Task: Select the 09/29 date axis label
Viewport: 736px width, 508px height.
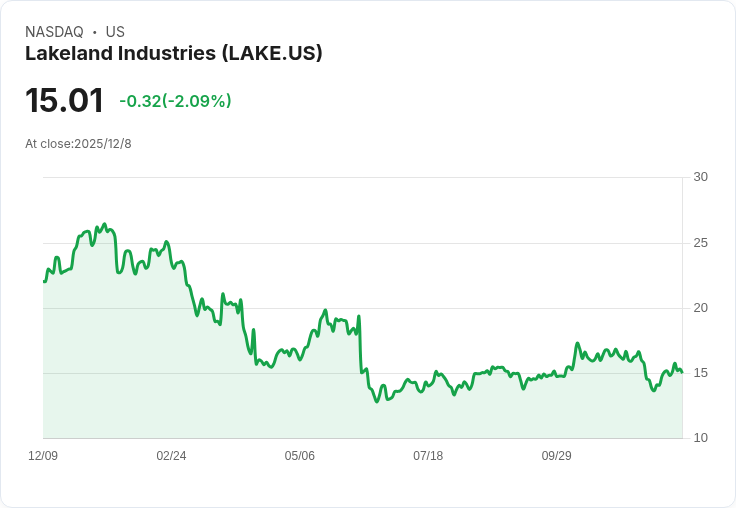Action: pyautogui.click(x=556, y=455)
